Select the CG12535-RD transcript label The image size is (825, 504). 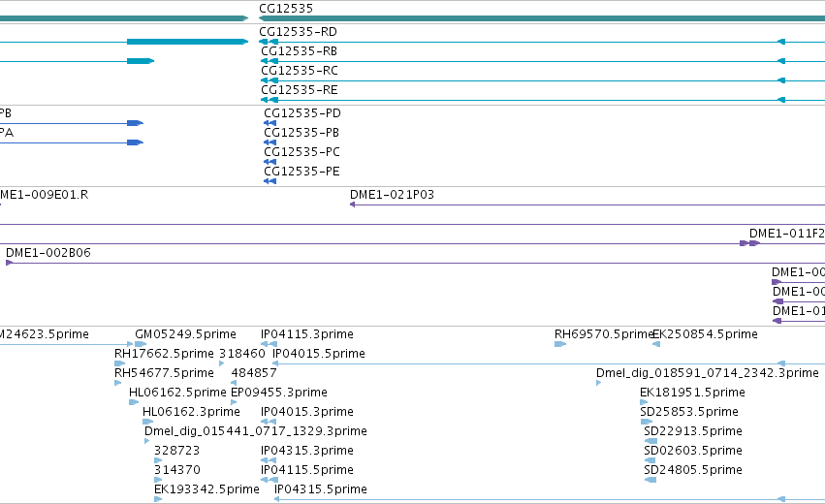coord(298,32)
